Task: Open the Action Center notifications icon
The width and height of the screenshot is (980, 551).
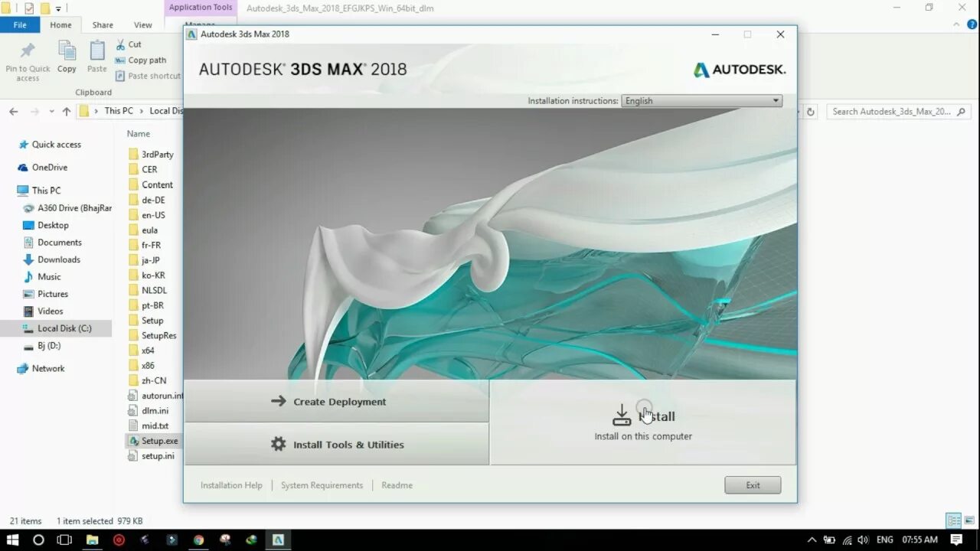Action: 956,540
